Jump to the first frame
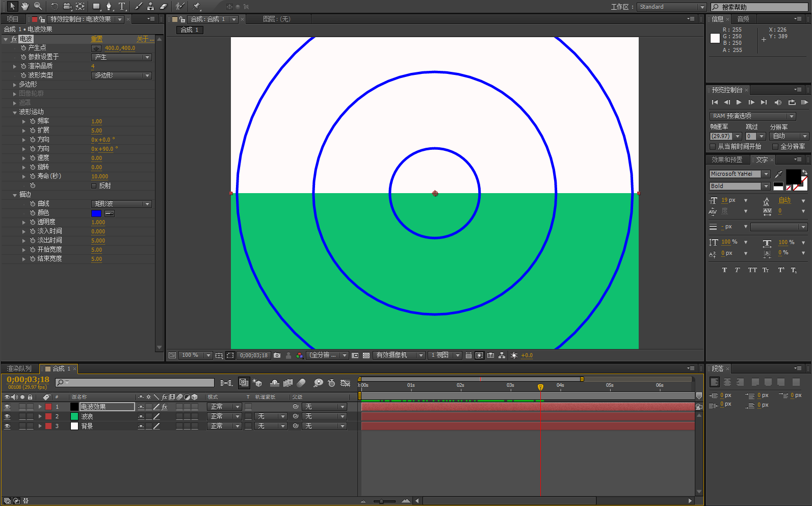The width and height of the screenshot is (812, 506). click(715, 102)
